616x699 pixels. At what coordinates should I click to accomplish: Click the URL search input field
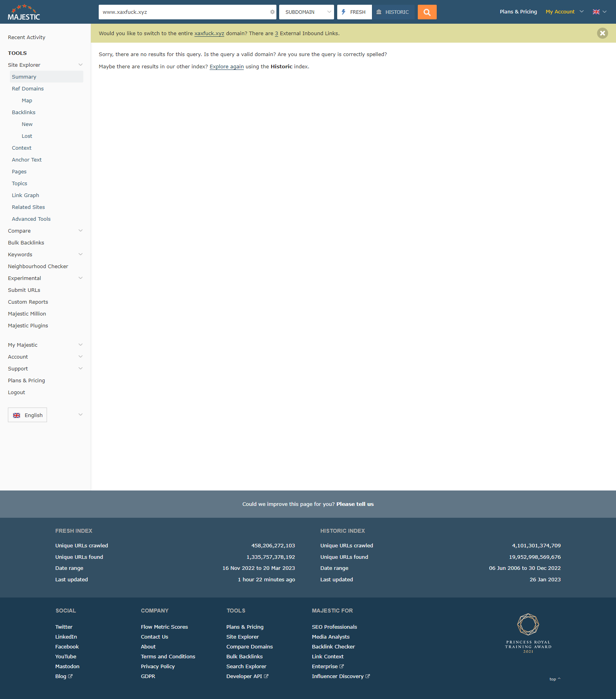click(184, 12)
